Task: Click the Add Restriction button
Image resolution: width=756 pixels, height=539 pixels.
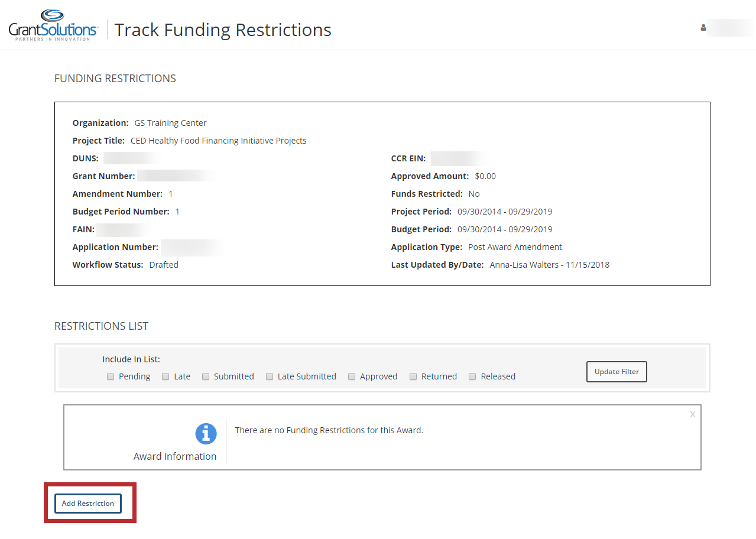Action: 88,504
